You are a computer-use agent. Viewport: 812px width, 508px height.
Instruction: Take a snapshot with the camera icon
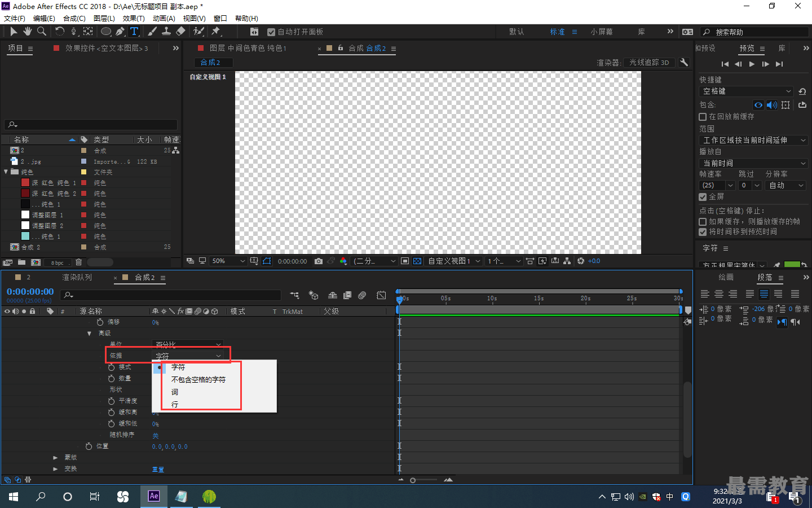tap(319, 261)
